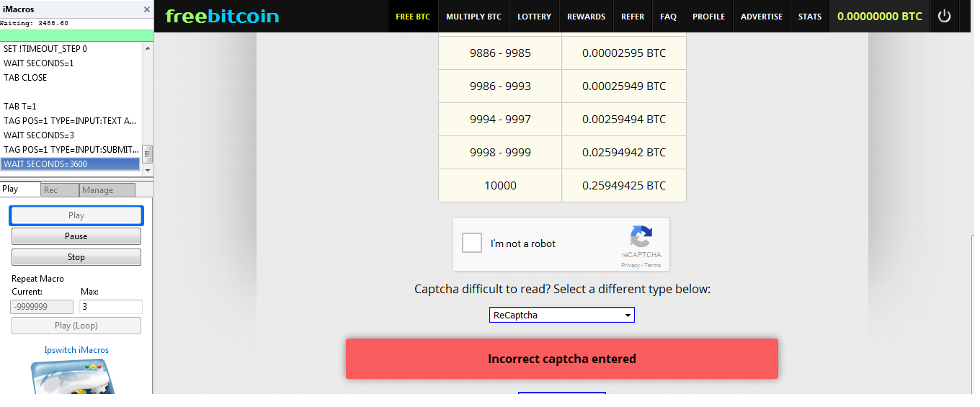Open ADVERTISE page

[x=762, y=17]
